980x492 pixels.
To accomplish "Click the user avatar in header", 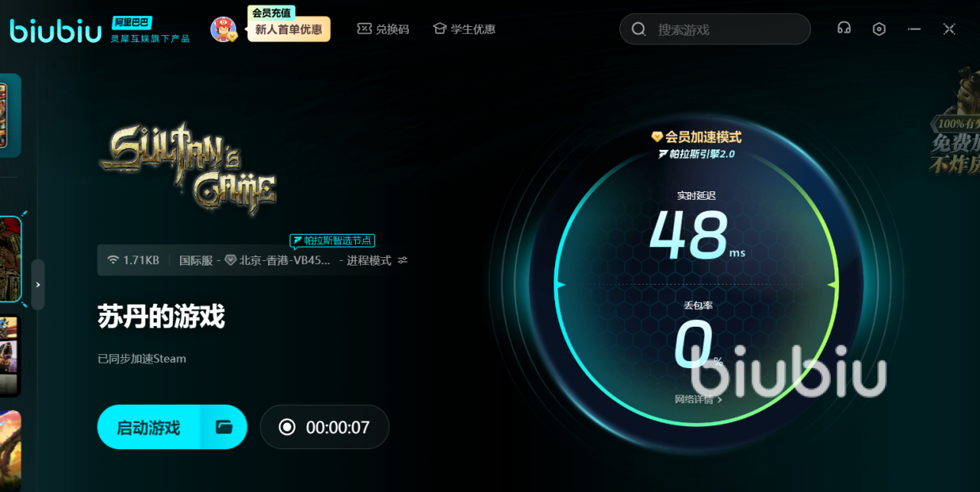I will pyautogui.click(x=223, y=29).
